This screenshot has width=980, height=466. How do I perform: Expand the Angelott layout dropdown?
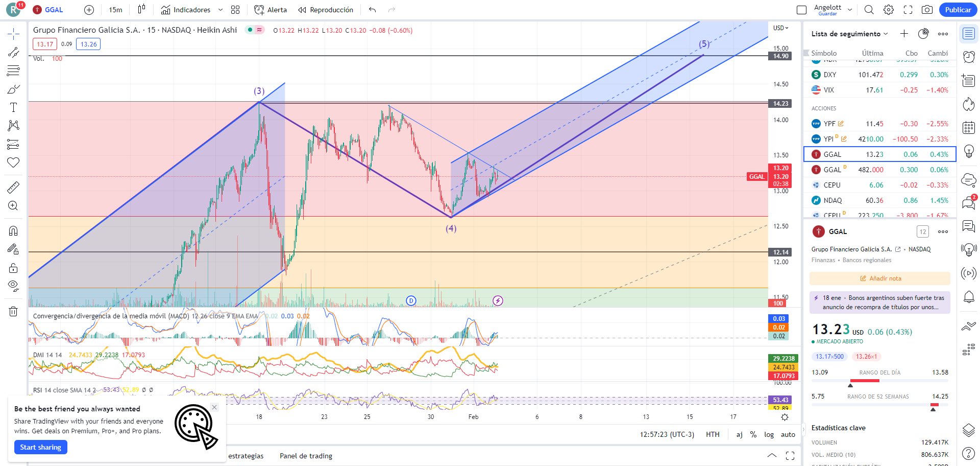point(850,10)
